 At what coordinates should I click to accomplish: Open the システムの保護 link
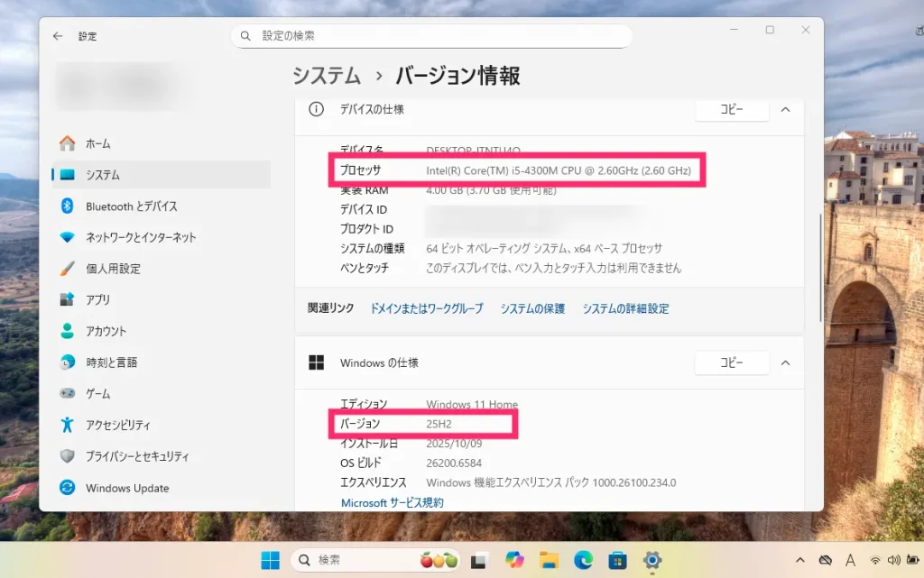click(x=532, y=308)
